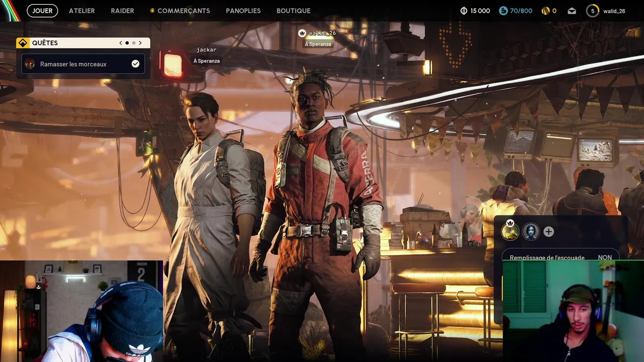Open the Ramasser les morceaux quest

pyautogui.click(x=83, y=64)
